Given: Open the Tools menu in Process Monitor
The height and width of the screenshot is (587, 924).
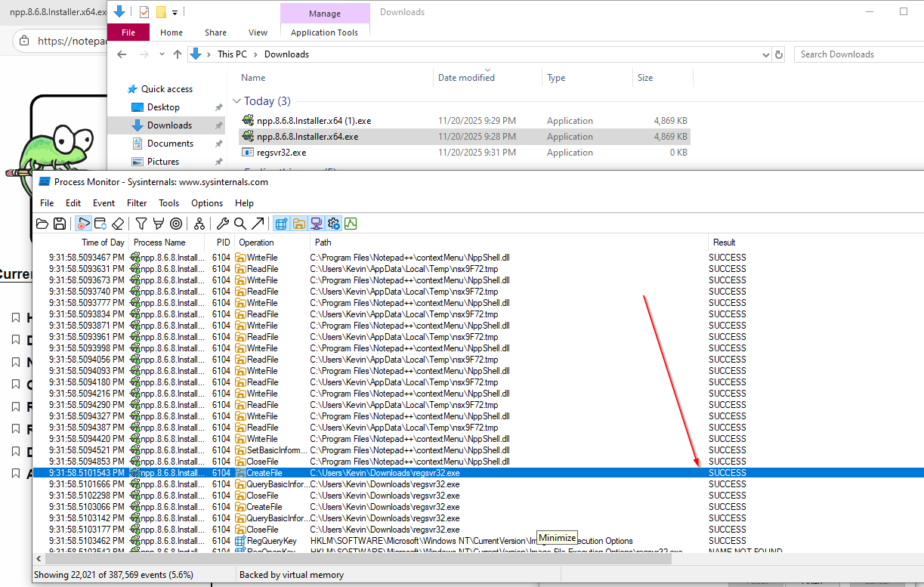Looking at the screenshot, I should tap(168, 202).
